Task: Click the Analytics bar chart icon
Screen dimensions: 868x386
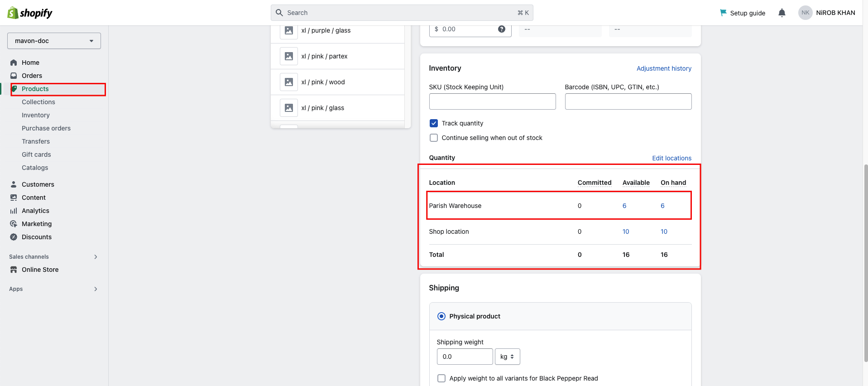Action: (14, 211)
